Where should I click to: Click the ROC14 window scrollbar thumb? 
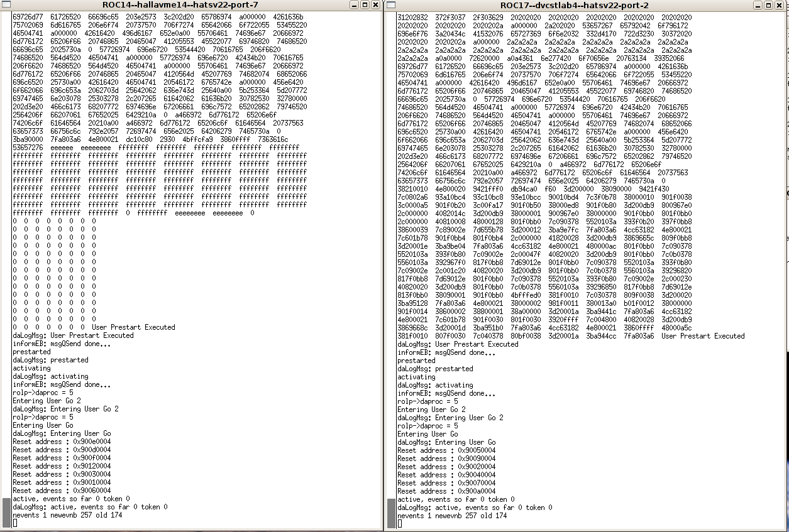coord(6,514)
